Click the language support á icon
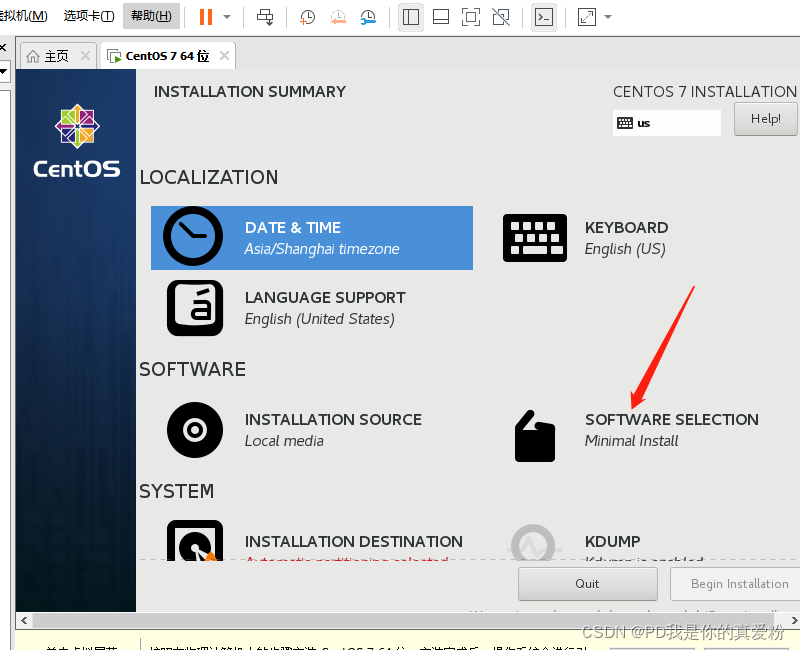Viewport: 800px width, 650px height. click(x=195, y=308)
